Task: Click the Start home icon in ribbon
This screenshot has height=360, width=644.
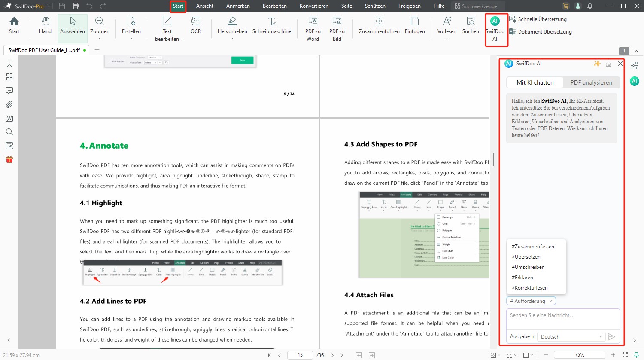Action: [14, 26]
